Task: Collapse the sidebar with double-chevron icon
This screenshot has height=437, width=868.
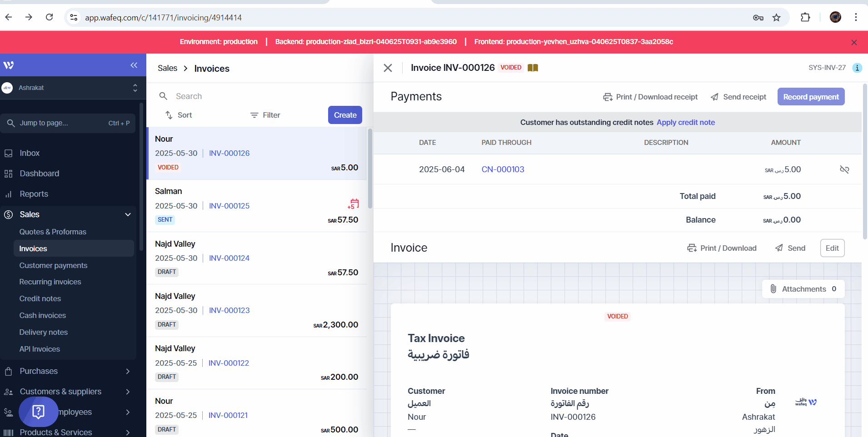Action: 134,65
